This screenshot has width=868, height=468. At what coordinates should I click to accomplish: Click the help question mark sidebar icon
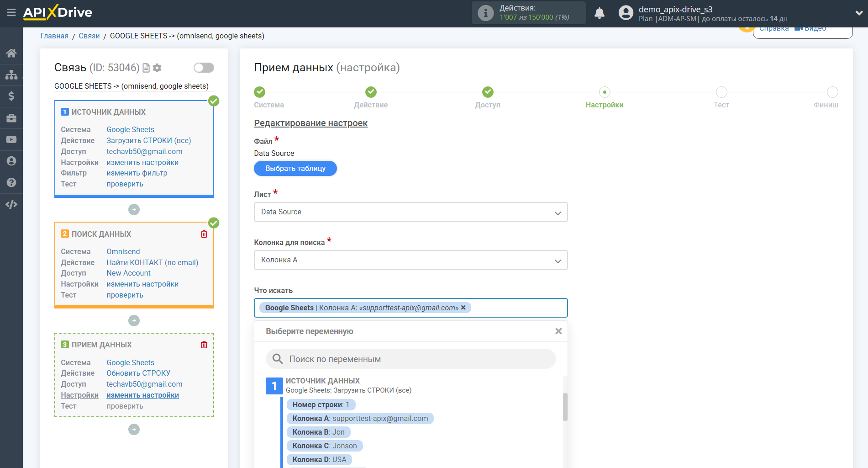pyautogui.click(x=11, y=182)
